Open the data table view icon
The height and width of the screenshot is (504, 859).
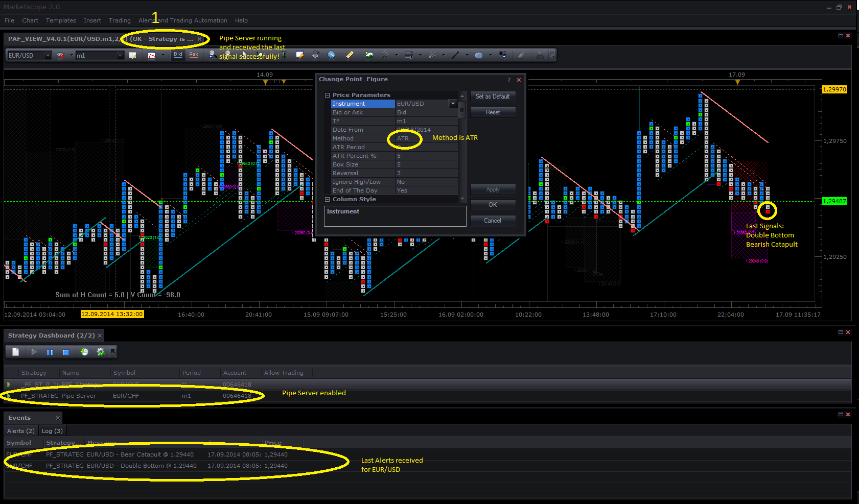point(132,55)
